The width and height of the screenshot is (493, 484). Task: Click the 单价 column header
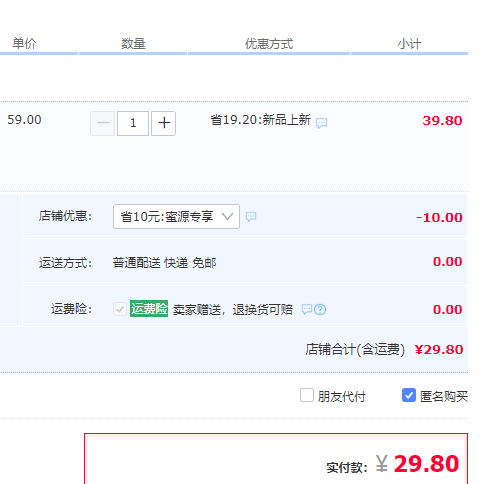(24, 44)
